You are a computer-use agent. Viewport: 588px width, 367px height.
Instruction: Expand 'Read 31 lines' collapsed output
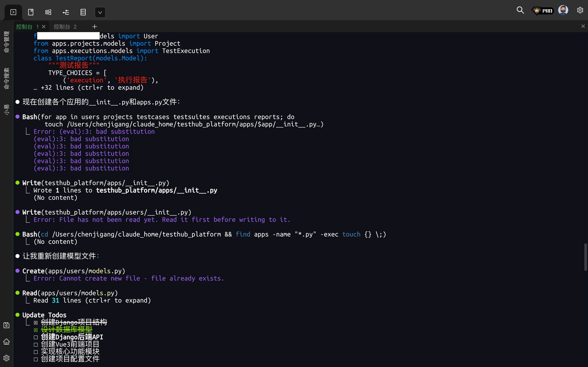(92, 300)
